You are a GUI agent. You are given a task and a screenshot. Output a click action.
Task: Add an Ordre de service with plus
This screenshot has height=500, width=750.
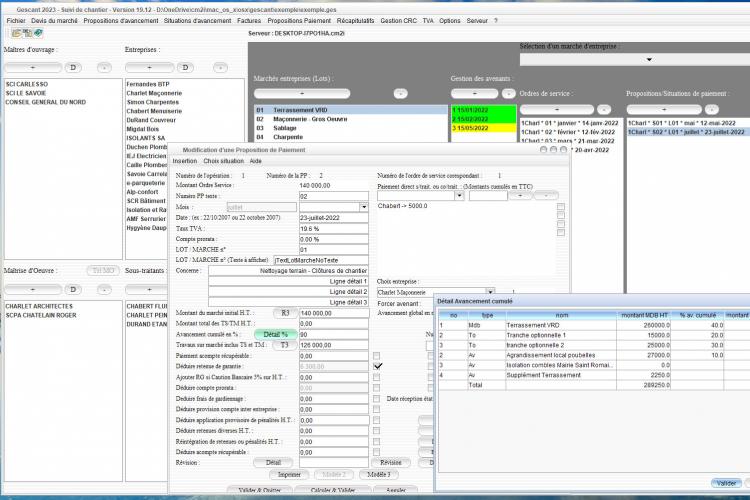coord(557,110)
